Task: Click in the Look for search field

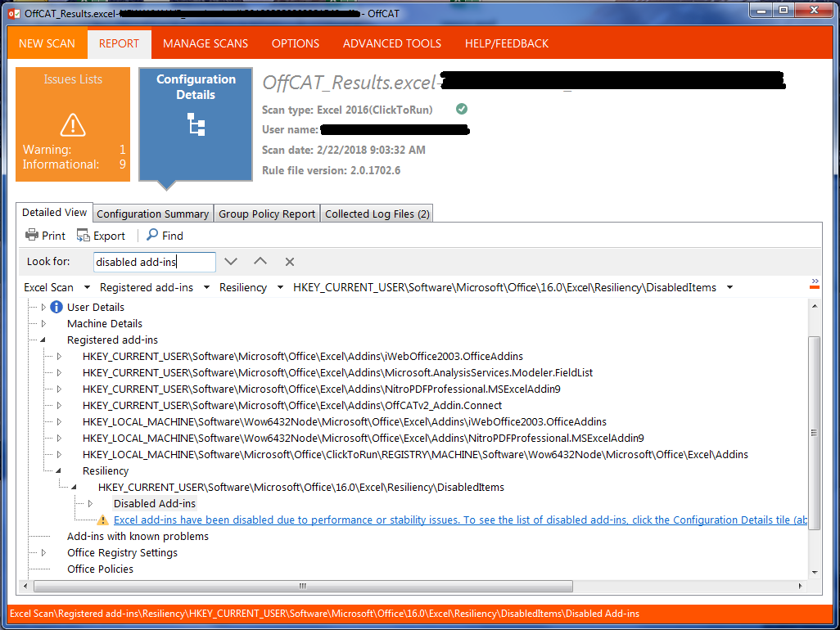Action: click(154, 262)
